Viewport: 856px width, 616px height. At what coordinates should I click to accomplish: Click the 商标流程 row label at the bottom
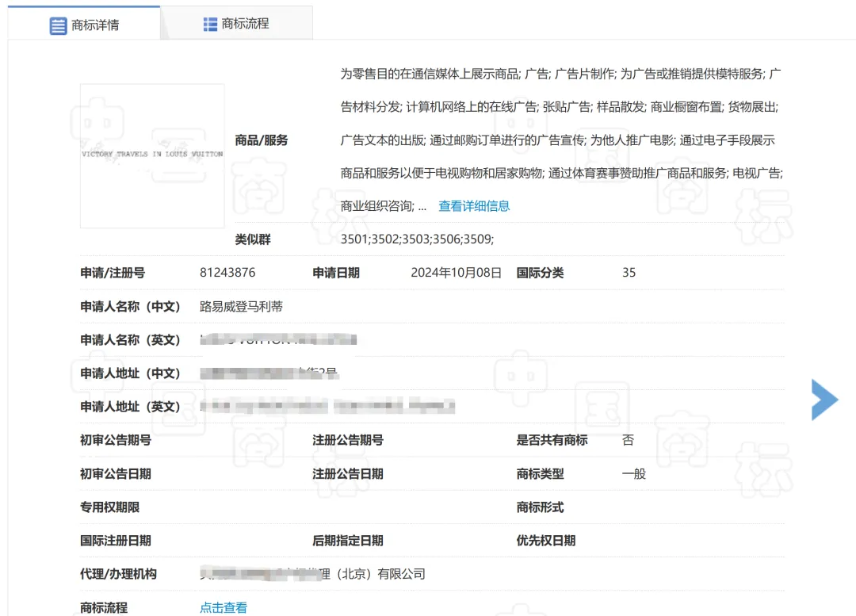pos(104,607)
